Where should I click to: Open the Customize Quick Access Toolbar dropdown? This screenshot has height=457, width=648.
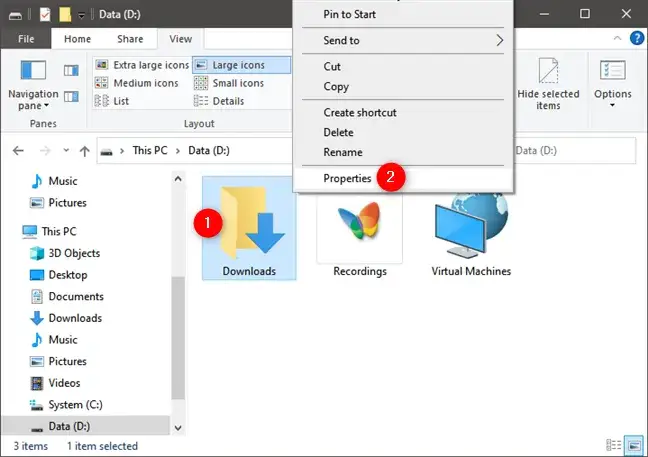click(81, 15)
